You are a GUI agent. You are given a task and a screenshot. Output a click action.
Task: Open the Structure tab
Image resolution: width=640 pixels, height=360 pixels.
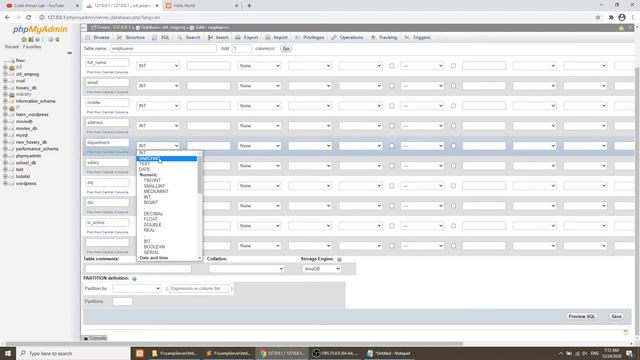131,38
